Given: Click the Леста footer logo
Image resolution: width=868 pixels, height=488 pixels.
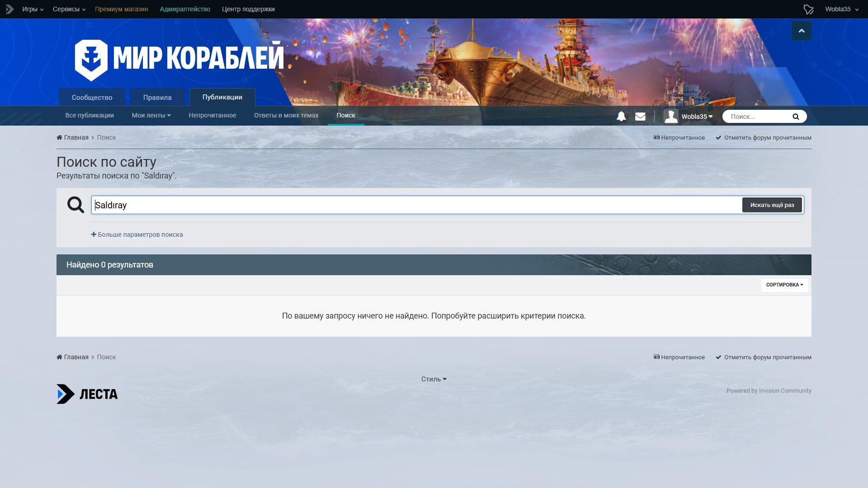Looking at the screenshot, I should [87, 394].
